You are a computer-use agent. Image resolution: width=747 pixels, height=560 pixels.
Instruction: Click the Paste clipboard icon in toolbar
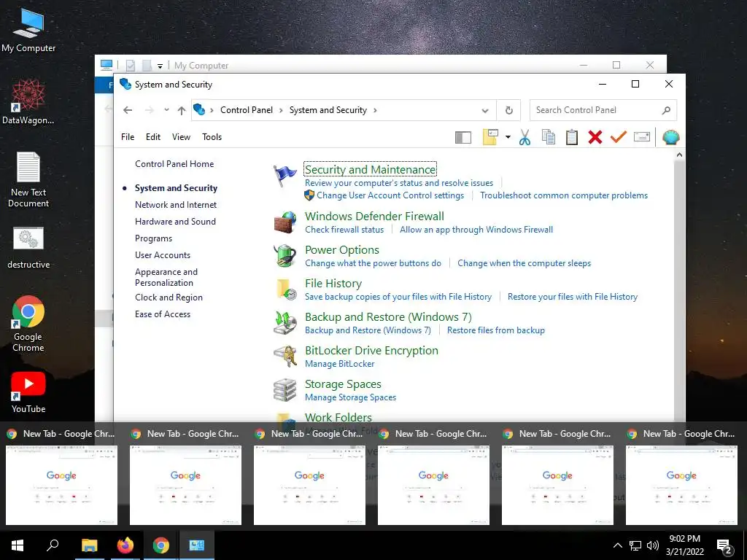pos(572,137)
